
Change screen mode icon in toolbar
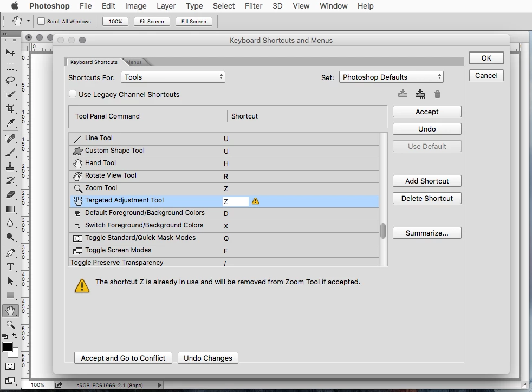point(10,381)
